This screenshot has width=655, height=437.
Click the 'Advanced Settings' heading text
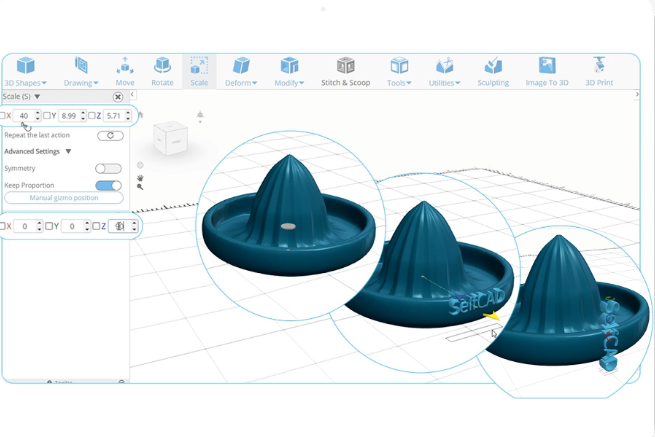coord(32,151)
